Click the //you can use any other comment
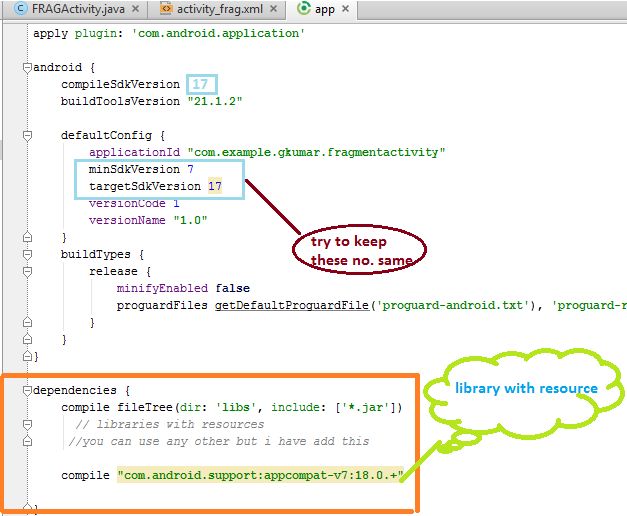This screenshot has width=627, height=516. (x=219, y=442)
